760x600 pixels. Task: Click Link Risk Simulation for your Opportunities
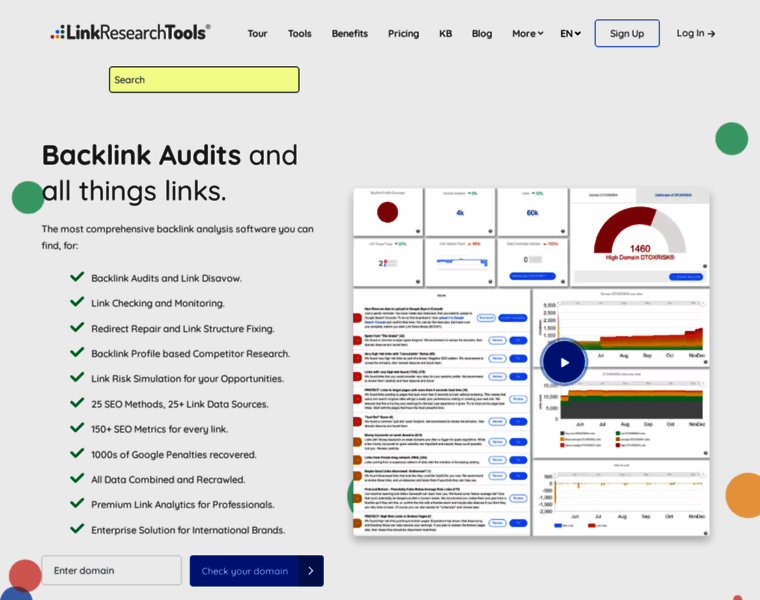188,379
